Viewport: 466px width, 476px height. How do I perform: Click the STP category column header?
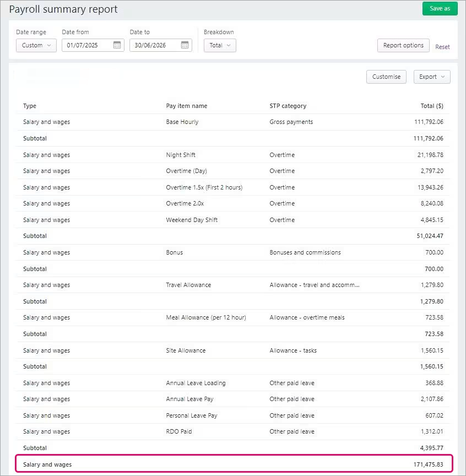point(288,106)
